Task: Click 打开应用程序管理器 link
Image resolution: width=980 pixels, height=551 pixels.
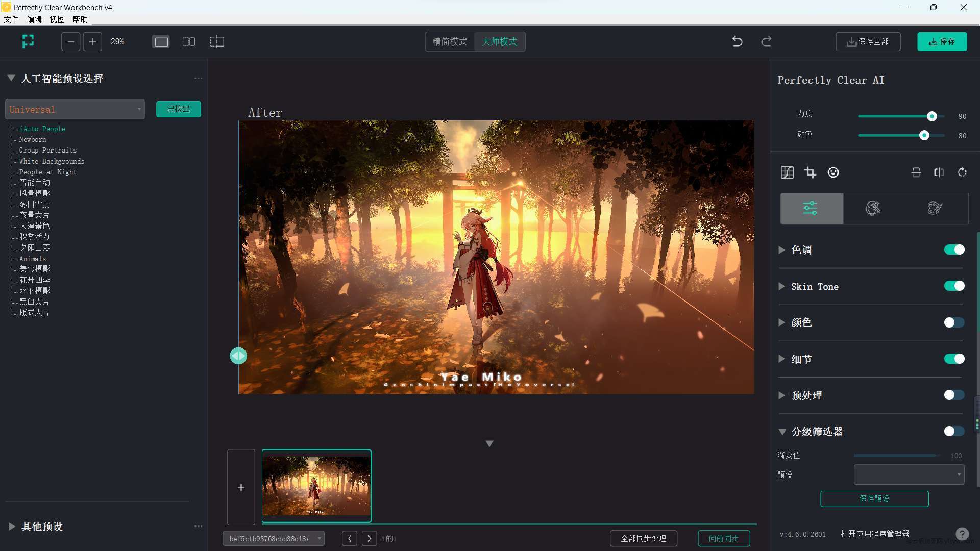Action: point(875,534)
